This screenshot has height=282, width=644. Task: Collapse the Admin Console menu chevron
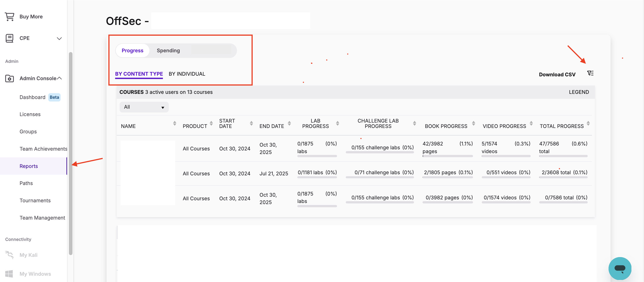pos(59,78)
